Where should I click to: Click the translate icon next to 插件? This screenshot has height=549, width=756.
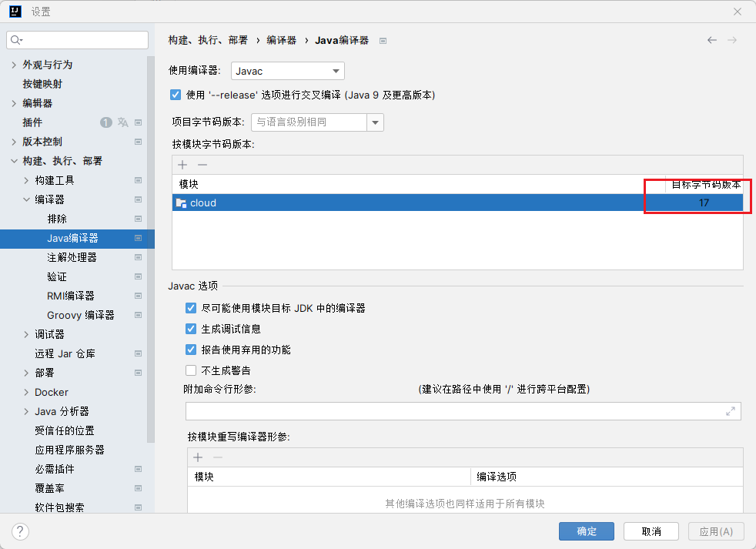coord(122,122)
